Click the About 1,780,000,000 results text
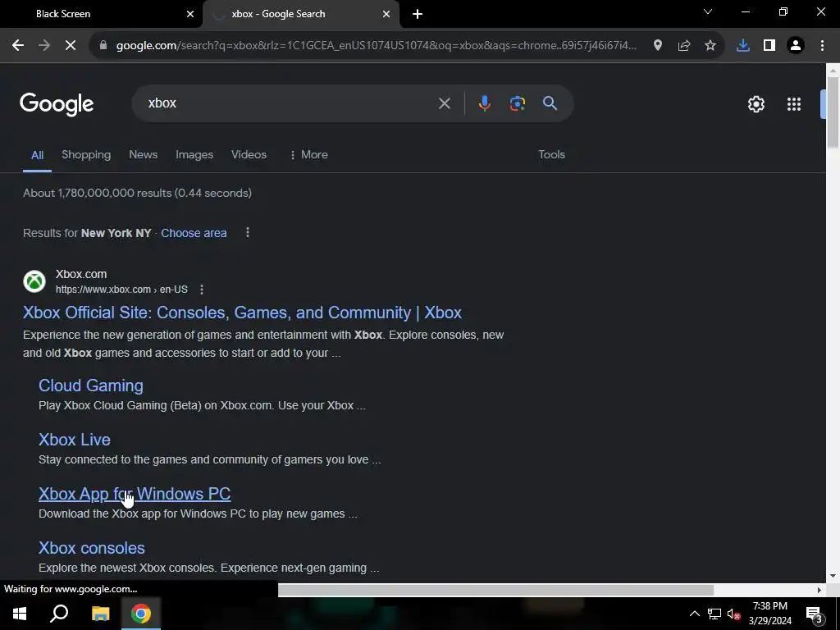 pos(137,194)
